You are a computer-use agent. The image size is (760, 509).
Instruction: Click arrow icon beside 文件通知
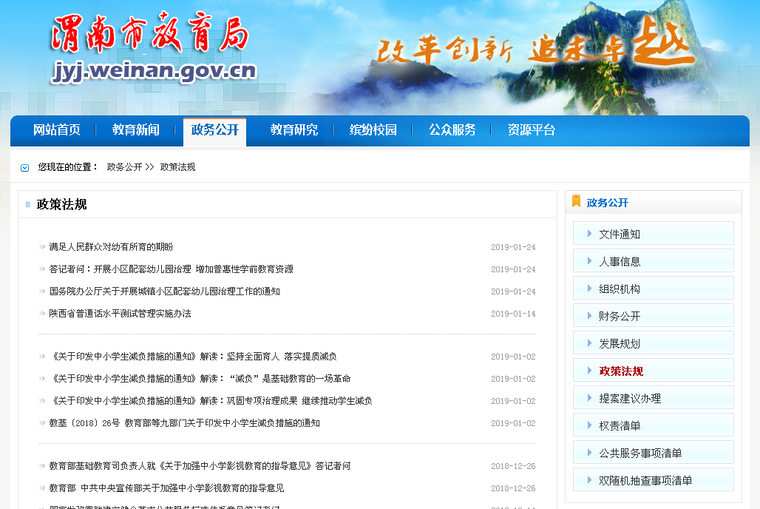click(x=589, y=234)
